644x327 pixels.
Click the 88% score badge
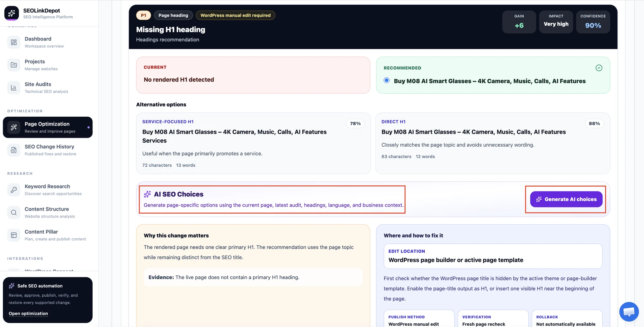click(x=594, y=123)
